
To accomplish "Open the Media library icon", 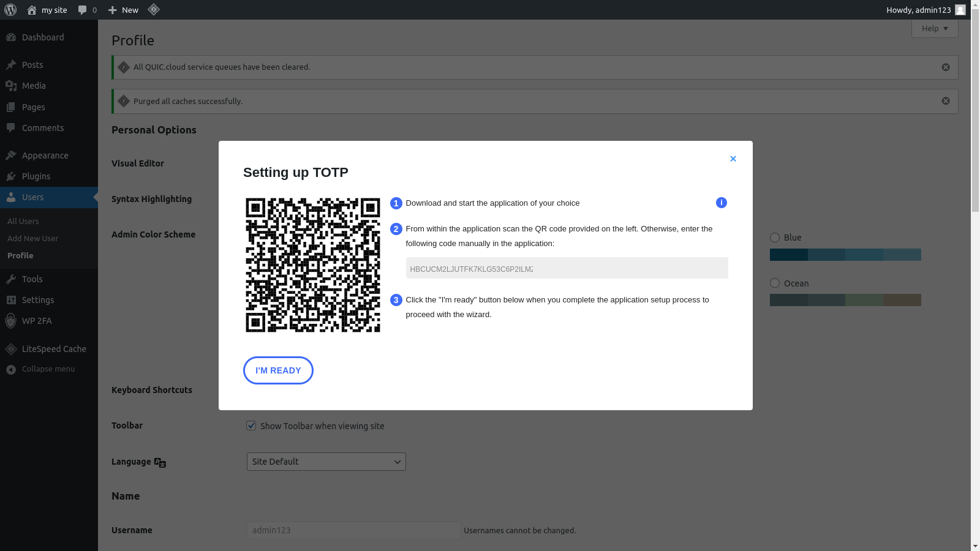I will tap(11, 86).
